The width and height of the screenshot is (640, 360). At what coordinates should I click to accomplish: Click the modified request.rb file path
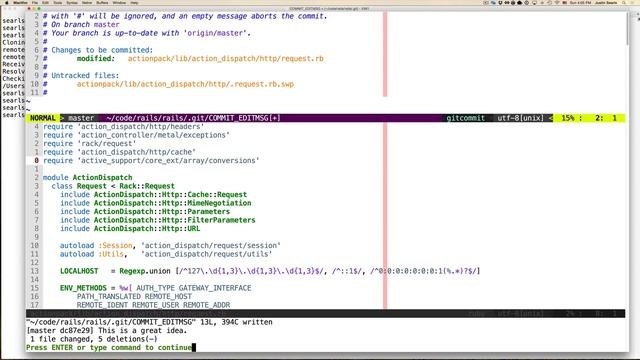[x=225, y=58]
